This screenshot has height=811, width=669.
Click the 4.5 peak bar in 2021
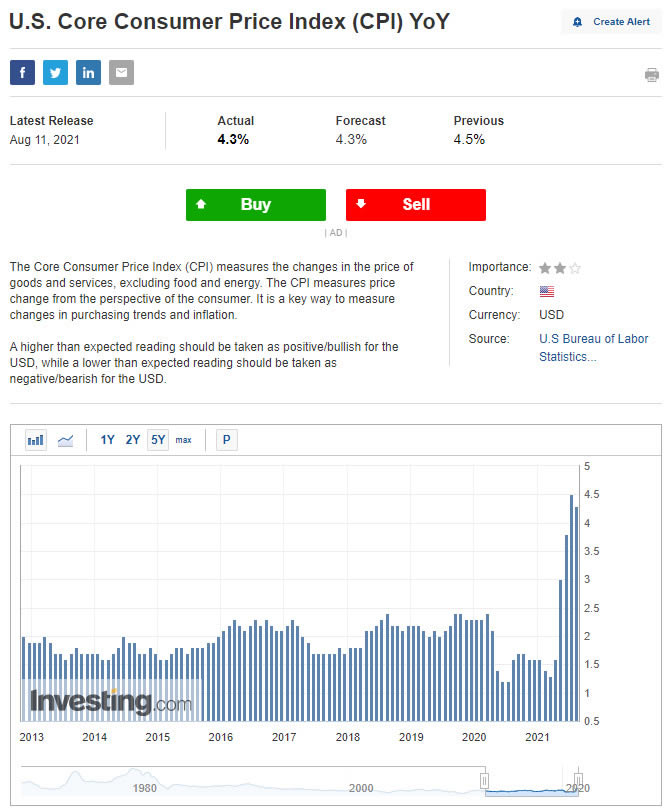(x=571, y=607)
